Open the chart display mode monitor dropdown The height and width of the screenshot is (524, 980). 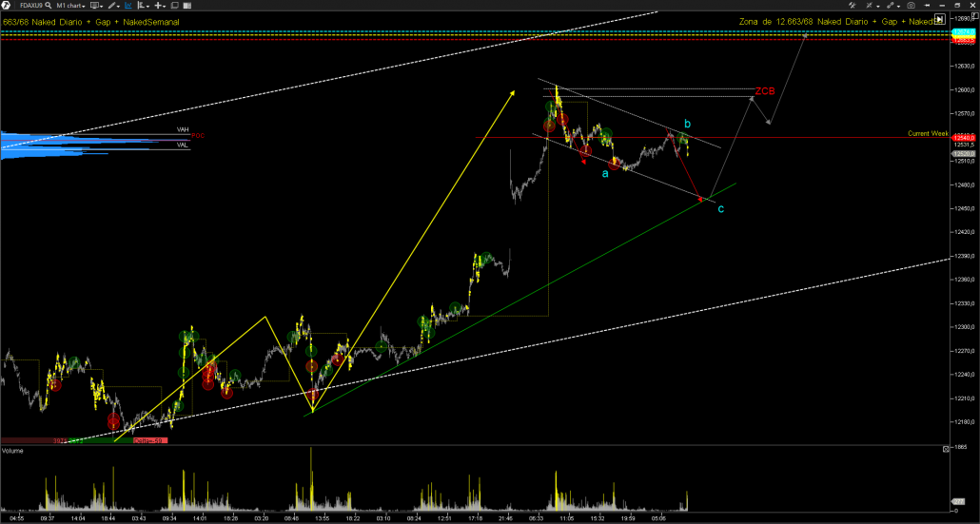(96, 5)
